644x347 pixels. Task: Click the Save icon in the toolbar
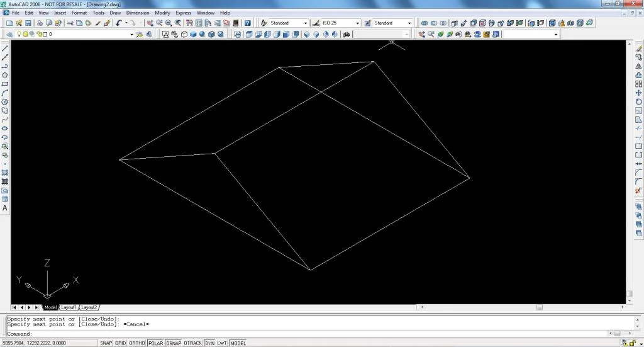[28, 23]
